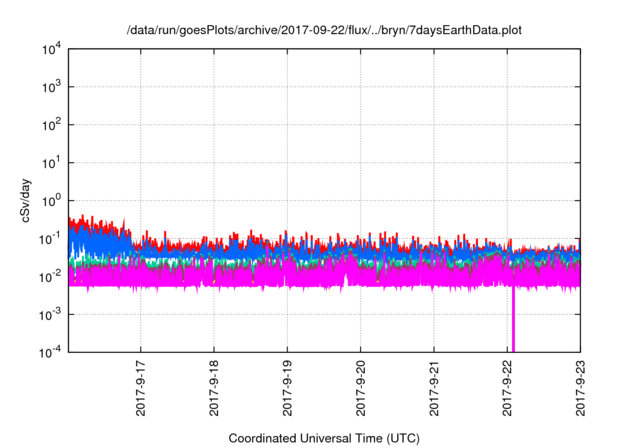This screenshot has width=640, height=448.
Task: Click the 10^2 y-axis tick label
Action: (52, 125)
